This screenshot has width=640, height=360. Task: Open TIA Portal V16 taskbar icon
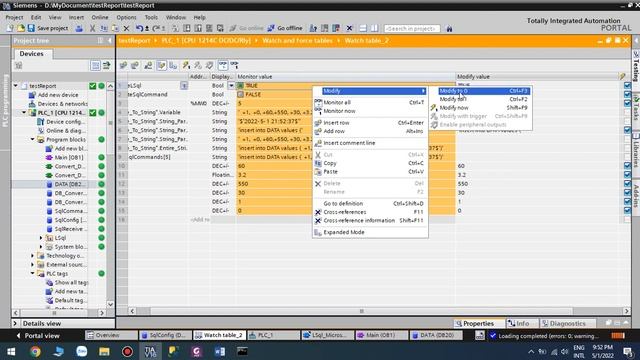150,351
